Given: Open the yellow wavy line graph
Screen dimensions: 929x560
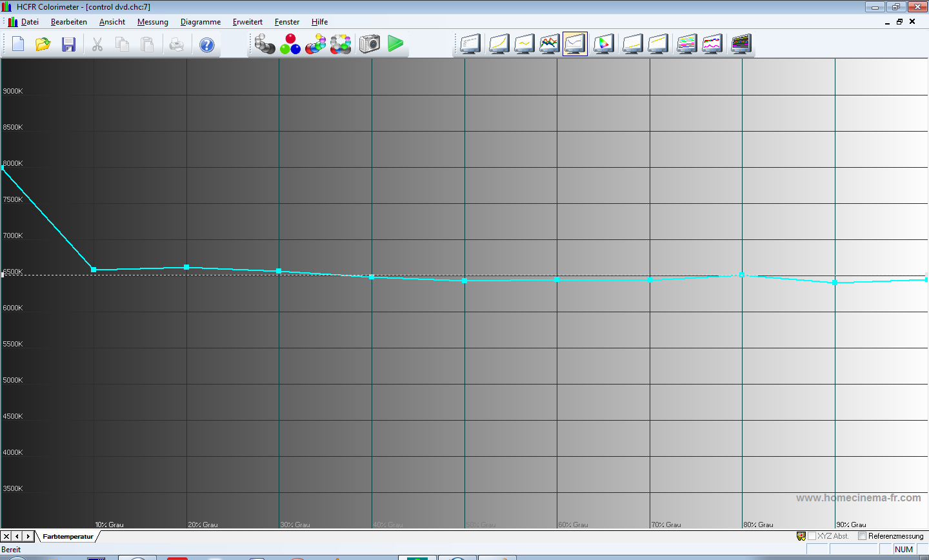Looking at the screenshot, I should [524, 44].
